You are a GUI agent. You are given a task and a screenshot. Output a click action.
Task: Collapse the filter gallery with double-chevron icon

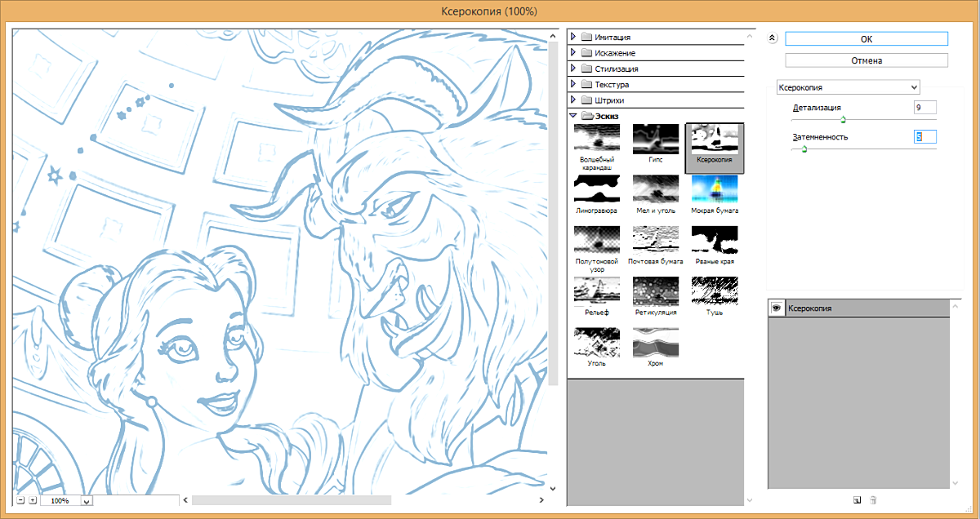tap(773, 38)
